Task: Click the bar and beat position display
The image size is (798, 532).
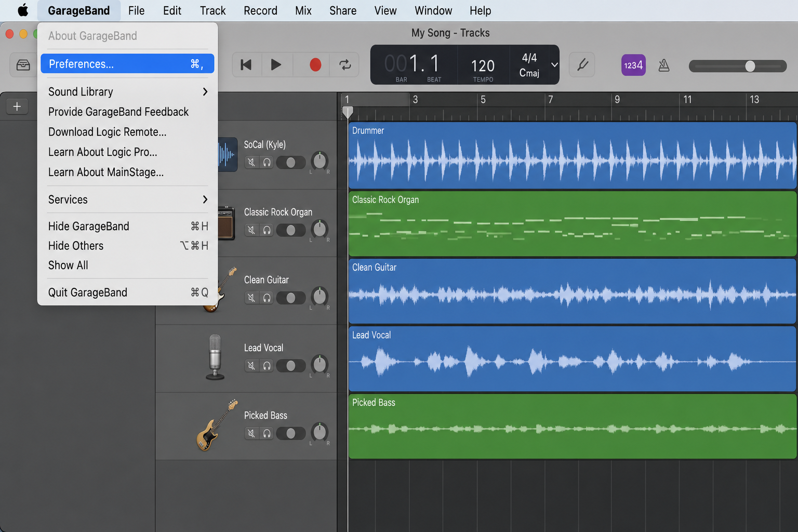Action: [413, 64]
